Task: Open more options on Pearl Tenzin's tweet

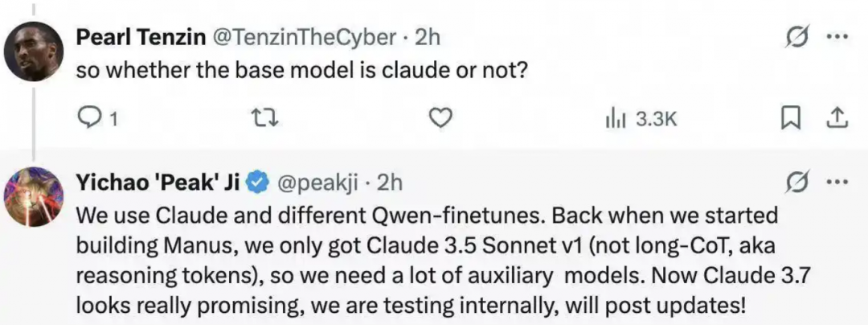Action: click(837, 37)
